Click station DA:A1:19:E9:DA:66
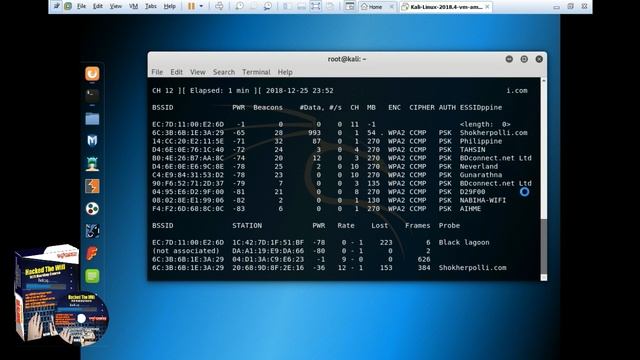 pos(268,251)
